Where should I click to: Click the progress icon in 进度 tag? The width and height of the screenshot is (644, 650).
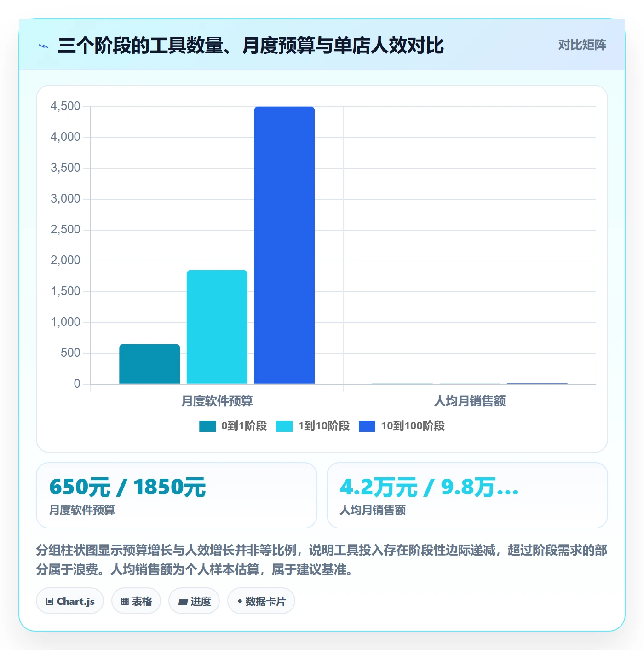183,602
